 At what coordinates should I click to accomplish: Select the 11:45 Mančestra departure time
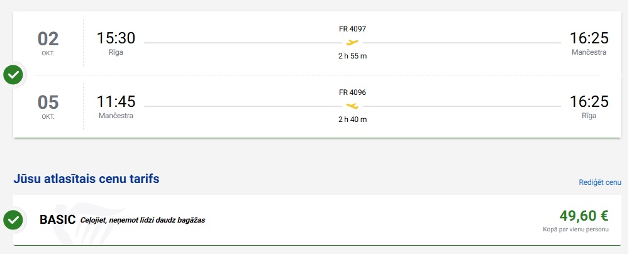[x=116, y=101]
